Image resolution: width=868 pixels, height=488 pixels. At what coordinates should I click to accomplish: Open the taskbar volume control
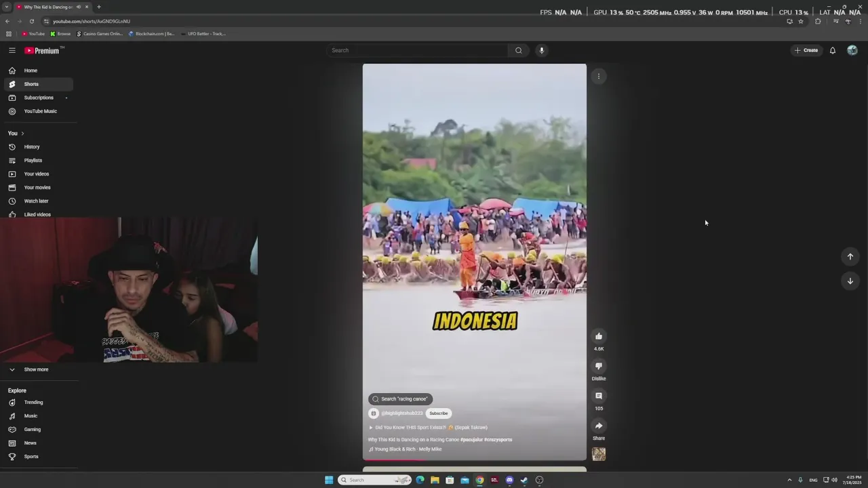pyautogui.click(x=834, y=480)
